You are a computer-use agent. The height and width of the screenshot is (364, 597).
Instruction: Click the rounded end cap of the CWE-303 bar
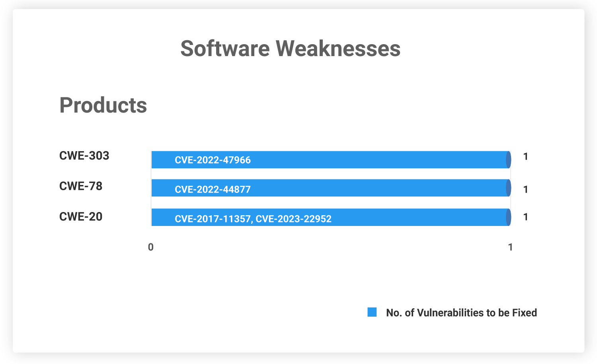pos(509,160)
